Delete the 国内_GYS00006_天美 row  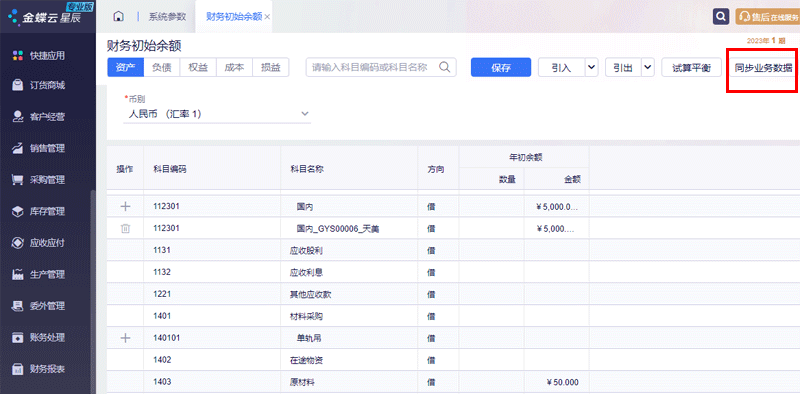[125, 229]
